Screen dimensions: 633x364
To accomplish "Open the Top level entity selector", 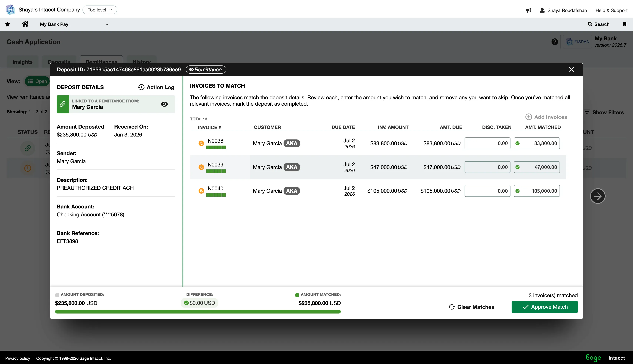I will (x=100, y=10).
